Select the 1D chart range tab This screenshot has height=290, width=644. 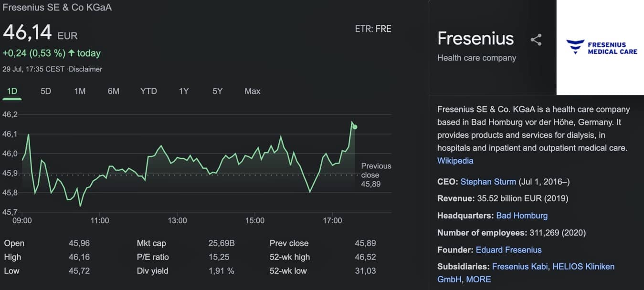[12, 91]
